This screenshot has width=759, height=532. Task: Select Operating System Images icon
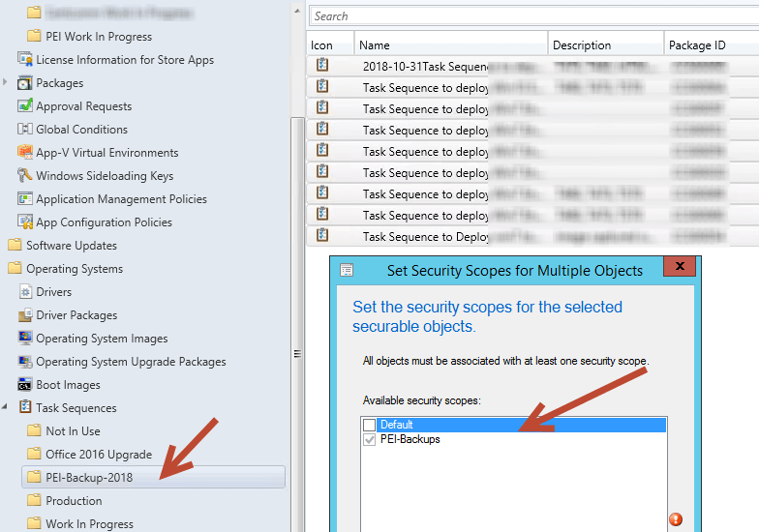25,338
